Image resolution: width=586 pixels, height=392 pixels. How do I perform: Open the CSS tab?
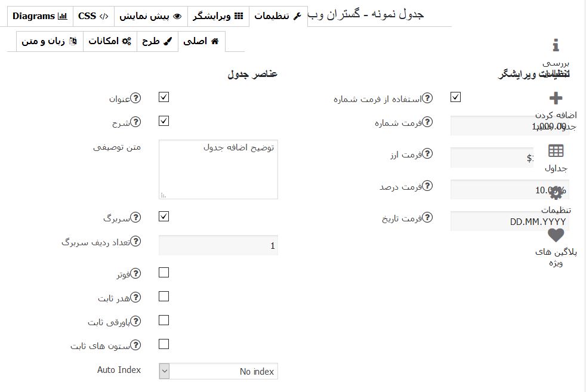coord(94,16)
